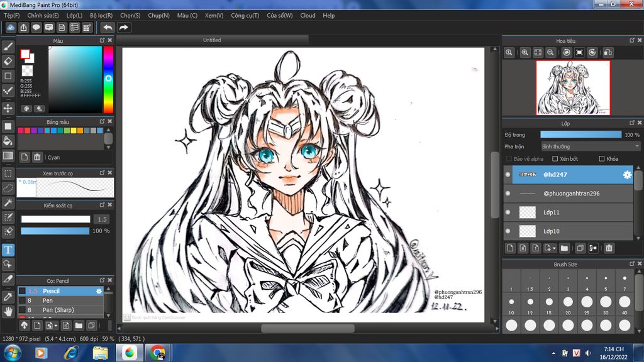644x362 pixels.
Task: Select the Pen (Sharp) brush
Action: (58, 310)
